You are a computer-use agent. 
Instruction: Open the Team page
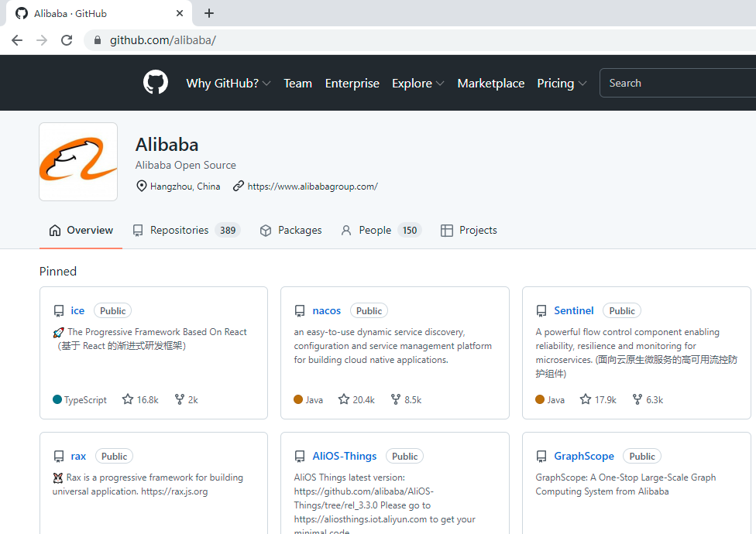point(297,84)
